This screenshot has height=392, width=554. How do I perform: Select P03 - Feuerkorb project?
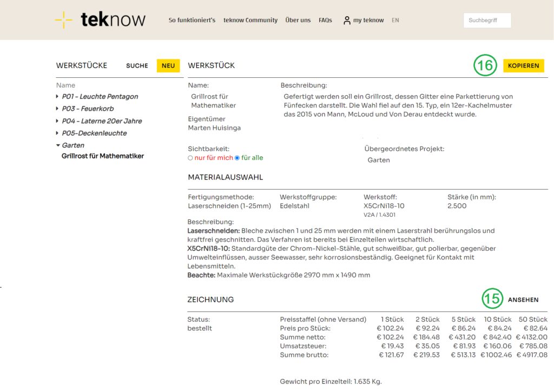tap(88, 109)
